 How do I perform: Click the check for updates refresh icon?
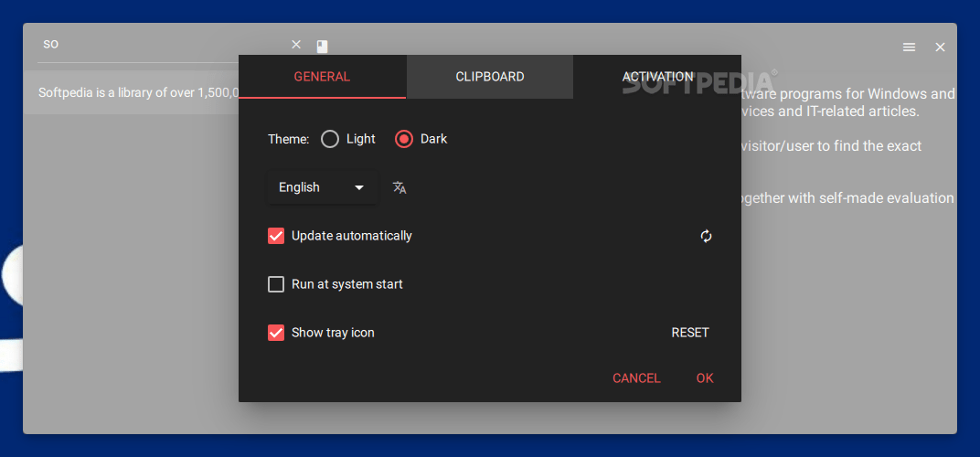coord(707,237)
